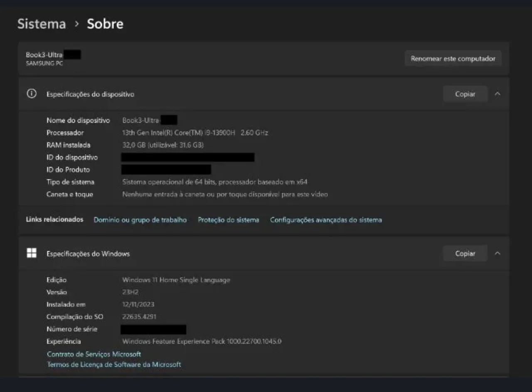532x392 pixels.
Task: Select the processor value 13th Gen Intel Core i9-13900H
Action: pyautogui.click(x=195, y=133)
